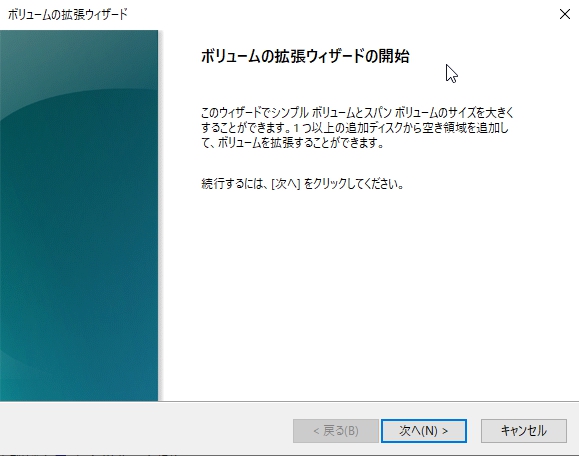Click the text 続行するには、[次へ] をクリックしてください。
The width and height of the screenshot is (579, 456).
pyautogui.click(x=302, y=184)
